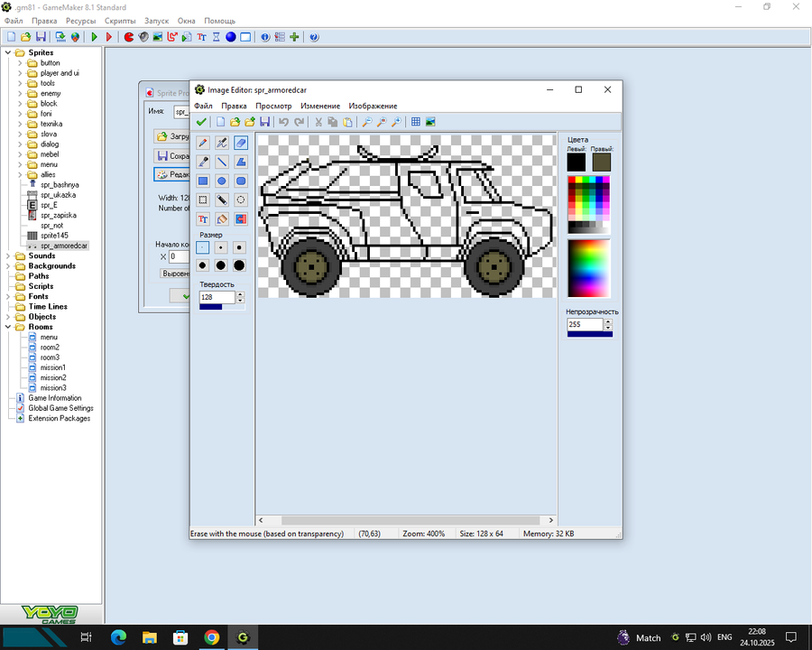Viewport: 812px width, 650px height.
Task: Click Paste icon in Image Editor toolbar
Action: [348, 122]
